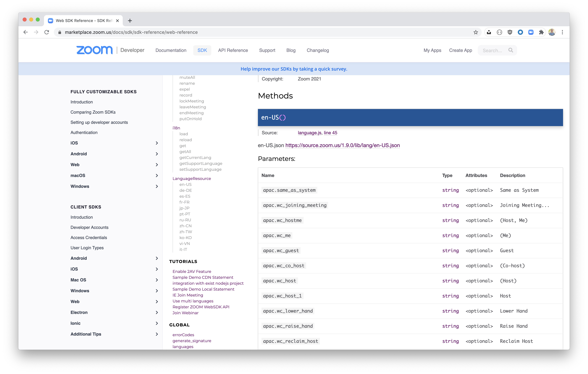
Task: Open the Join Webinar tutorial
Action: [x=185, y=313]
